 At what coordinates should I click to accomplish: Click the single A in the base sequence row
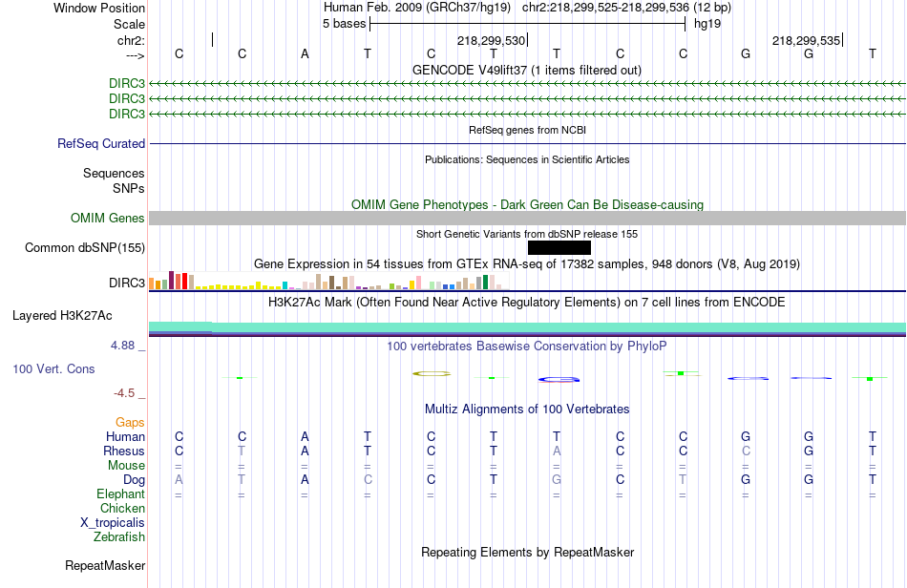click(305, 53)
